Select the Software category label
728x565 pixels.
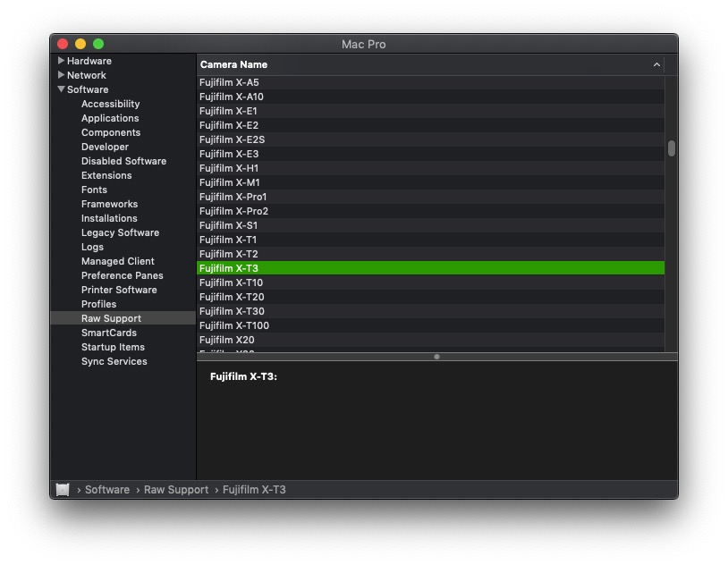[88, 89]
